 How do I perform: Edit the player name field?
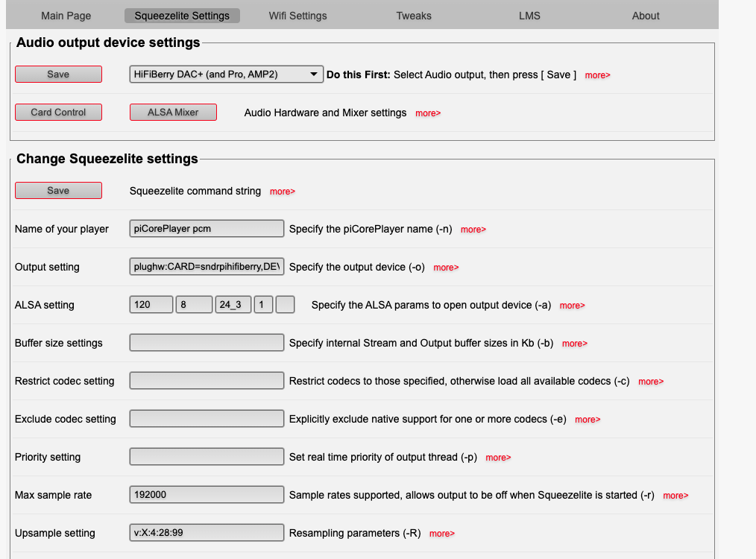point(207,228)
